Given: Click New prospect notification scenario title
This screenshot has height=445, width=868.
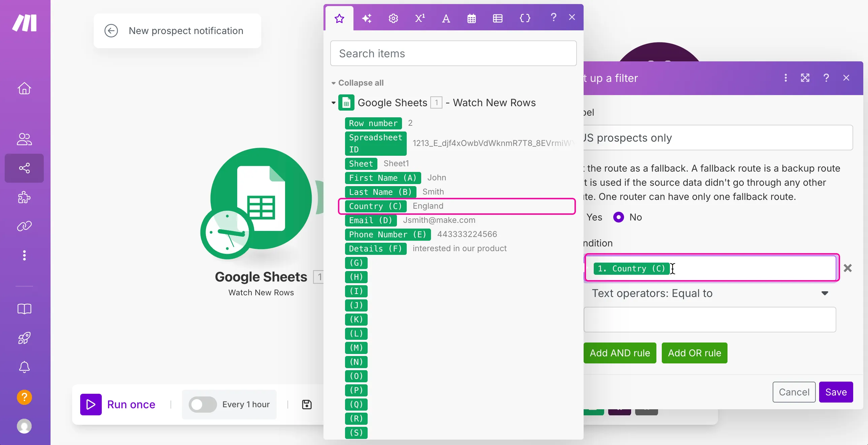Looking at the screenshot, I should (186, 31).
